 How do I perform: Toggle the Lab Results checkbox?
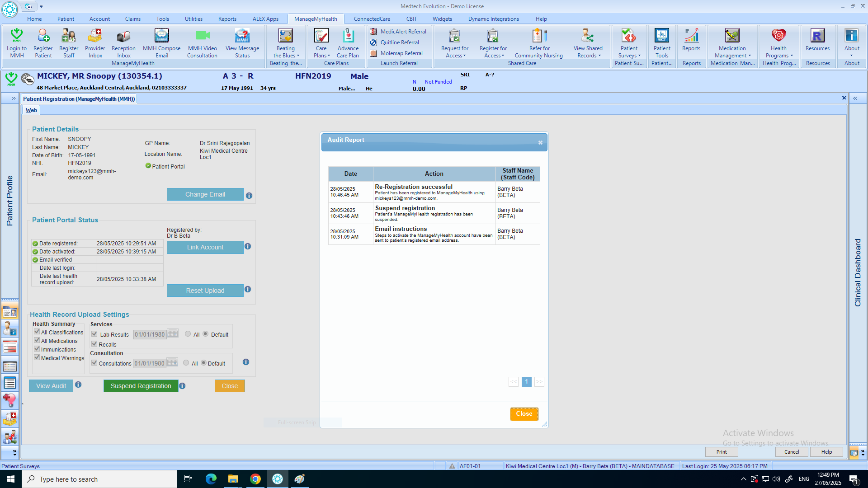tap(94, 334)
